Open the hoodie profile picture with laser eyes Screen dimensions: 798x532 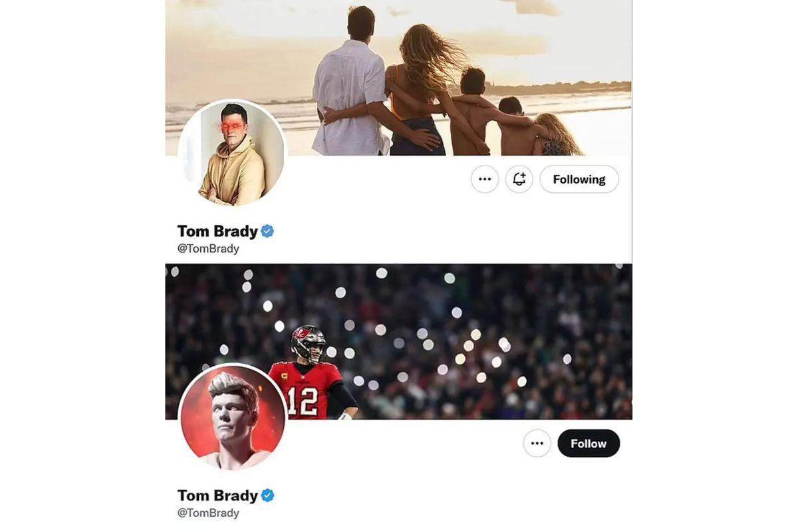[x=233, y=153]
